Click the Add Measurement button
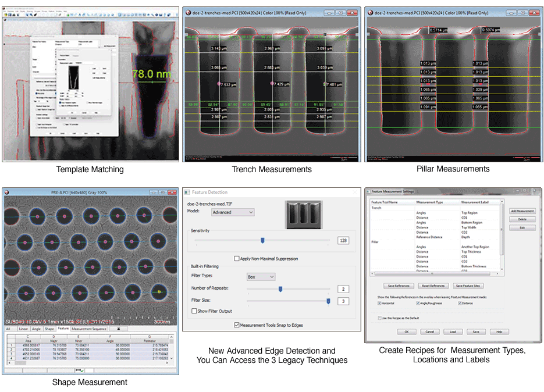Screen dimensions: 544x392 [x=522, y=211]
